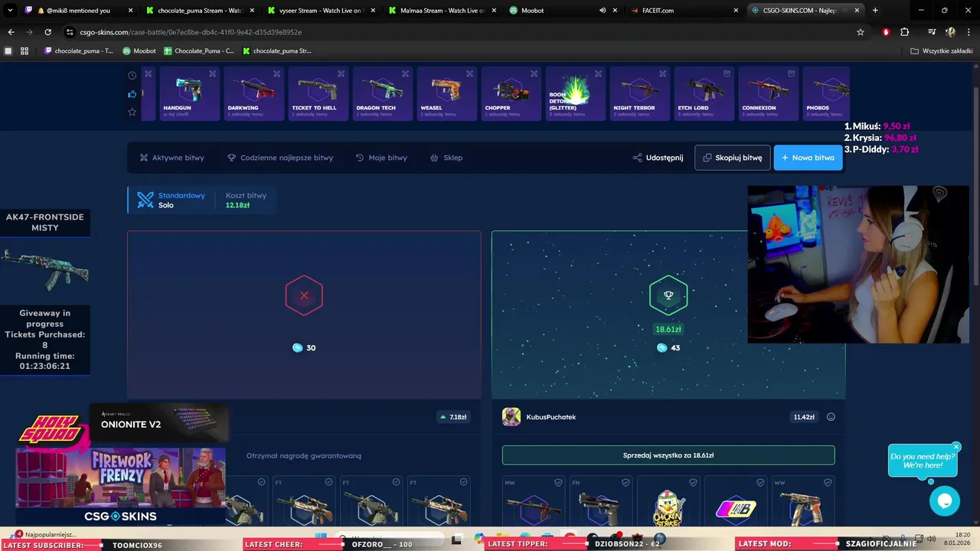Click the KubusPuchatek player avatar
980x551 pixels.
tap(511, 417)
